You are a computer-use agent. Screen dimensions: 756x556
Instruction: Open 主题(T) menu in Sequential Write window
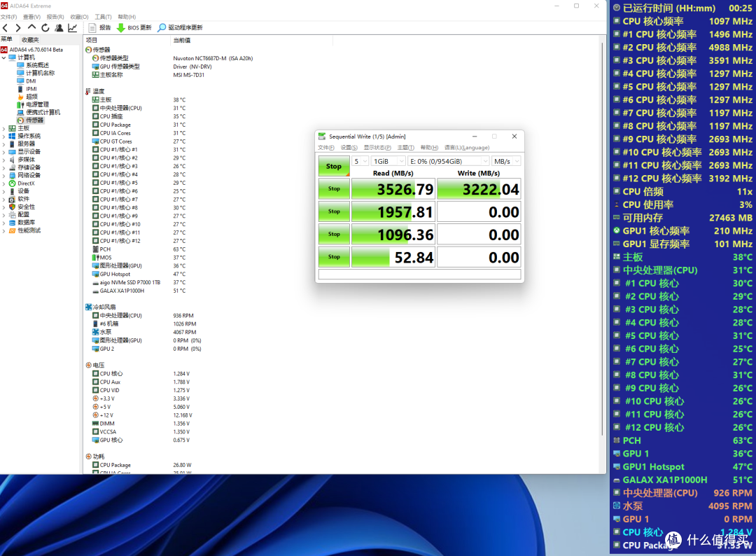coord(405,148)
